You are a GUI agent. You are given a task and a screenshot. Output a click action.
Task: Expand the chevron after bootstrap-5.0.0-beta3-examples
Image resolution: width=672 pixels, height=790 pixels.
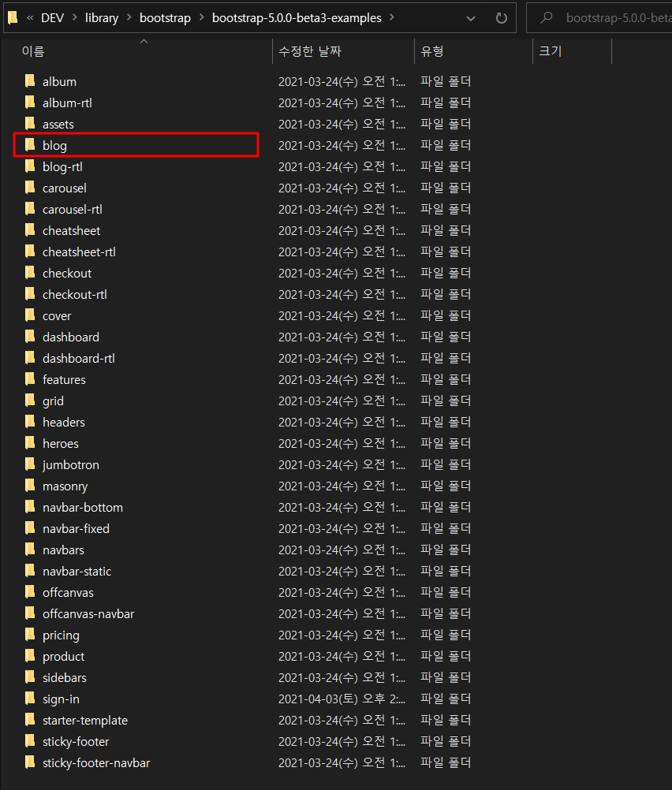pyautogui.click(x=393, y=17)
